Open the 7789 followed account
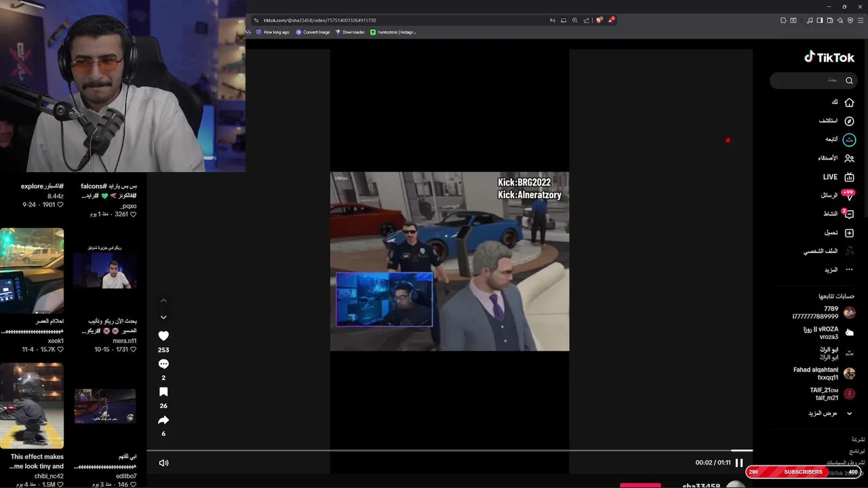The image size is (868, 488). pos(823,312)
